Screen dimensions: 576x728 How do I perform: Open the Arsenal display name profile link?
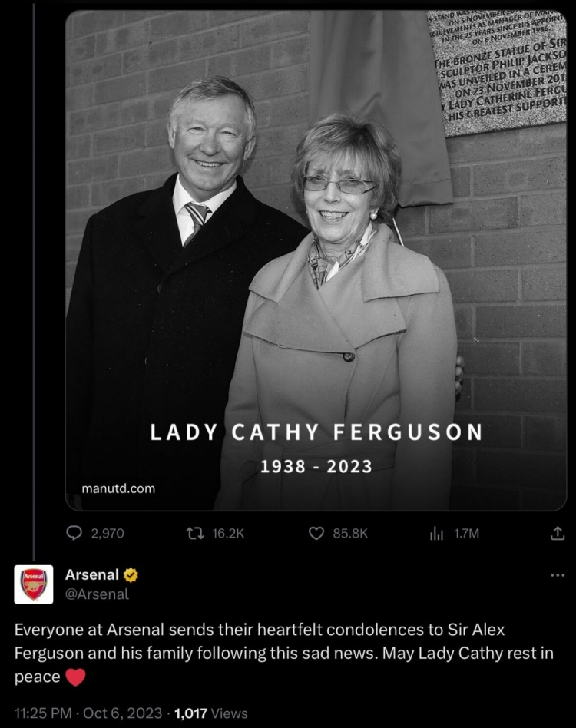pos(91,574)
